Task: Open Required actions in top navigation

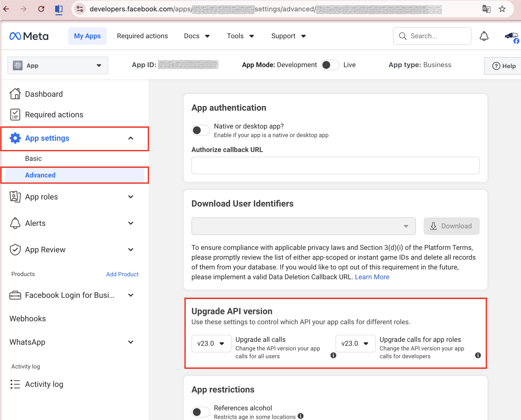Action: point(142,36)
